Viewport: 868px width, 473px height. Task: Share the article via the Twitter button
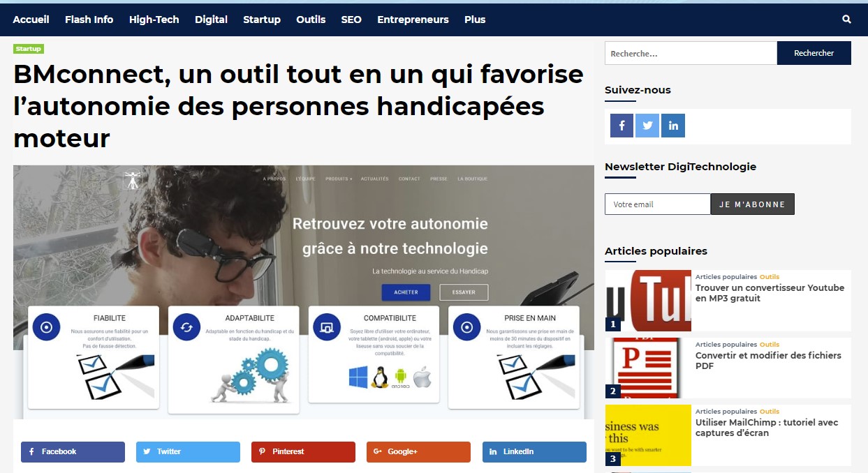coord(188,452)
